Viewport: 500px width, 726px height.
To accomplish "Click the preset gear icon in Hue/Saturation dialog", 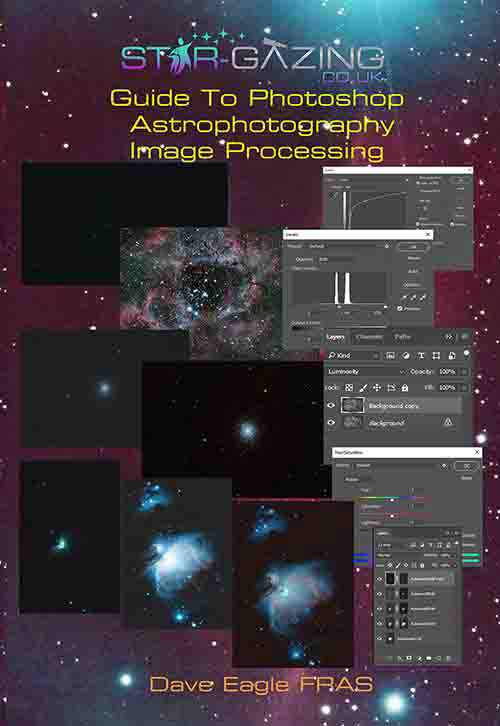I will point(444,465).
